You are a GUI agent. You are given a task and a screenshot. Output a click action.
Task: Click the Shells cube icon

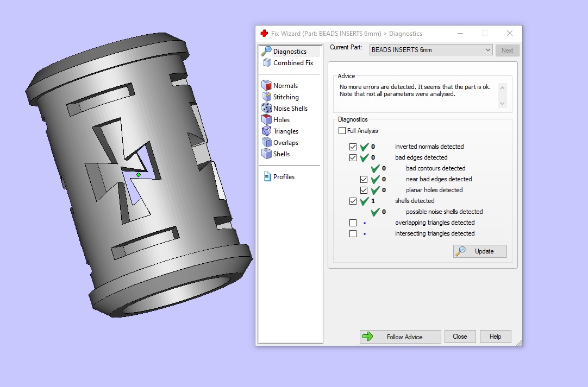click(267, 154)
